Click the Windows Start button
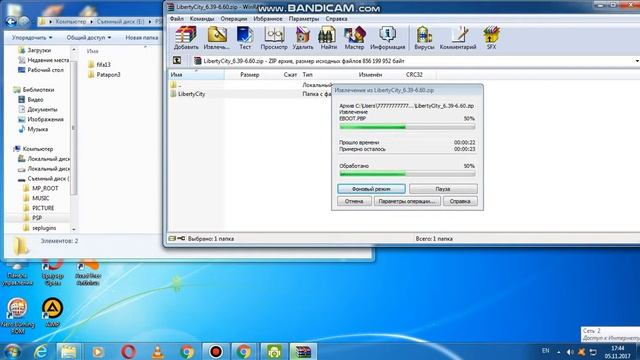This screenshot has height=360, width=640. click(x=12, y=351)
